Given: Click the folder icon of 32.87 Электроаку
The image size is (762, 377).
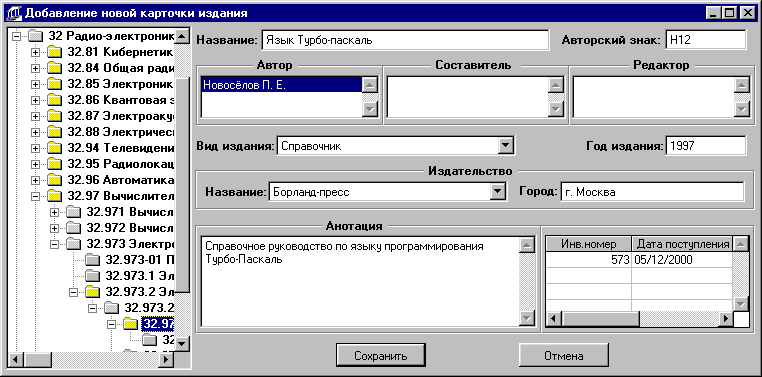Looking at the screenshot, I should tap(54, 116).
